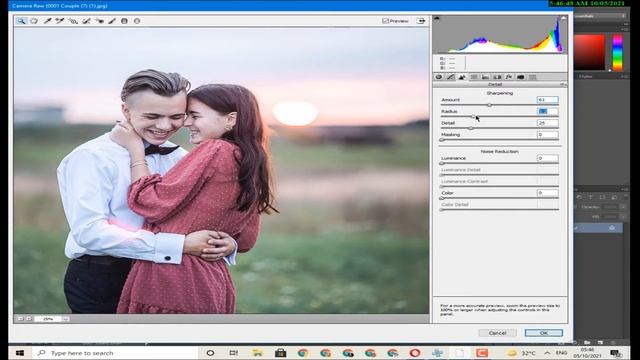
Task: Click the OK button
Action: 544,333
